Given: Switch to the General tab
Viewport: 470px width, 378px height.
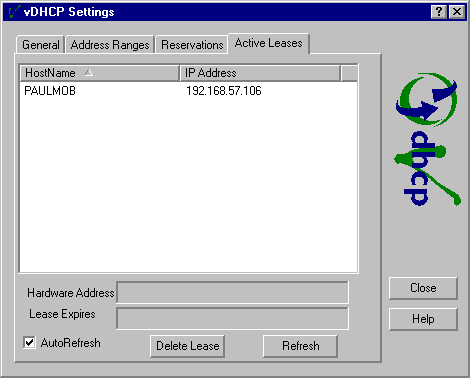Looking at the screenshot, I should (x=40, y=45).
